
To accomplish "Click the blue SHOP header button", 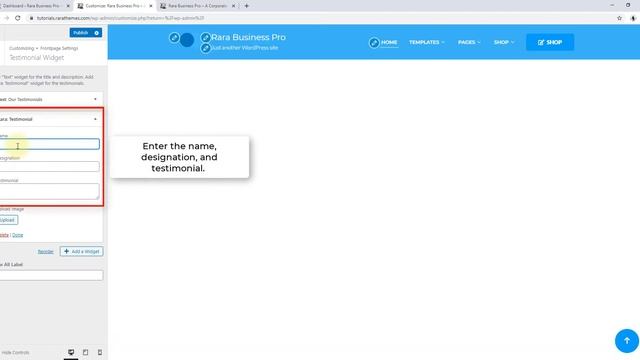I will tap(550, 42).
